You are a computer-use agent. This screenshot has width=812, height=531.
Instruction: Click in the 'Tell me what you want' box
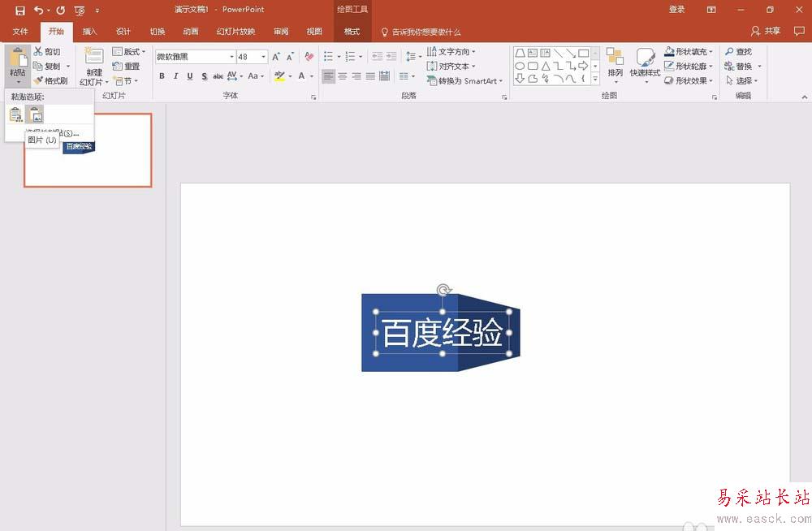pyautogui.click(x=421, y=32)
